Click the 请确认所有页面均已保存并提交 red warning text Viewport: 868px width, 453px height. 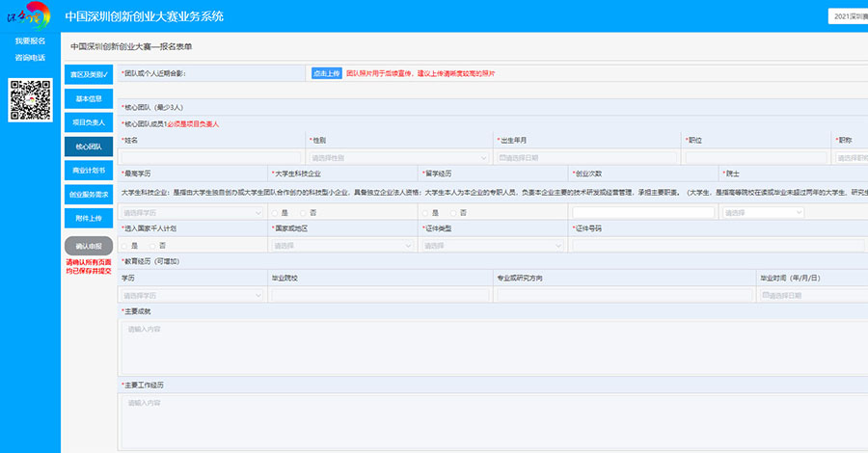point(89,267)
